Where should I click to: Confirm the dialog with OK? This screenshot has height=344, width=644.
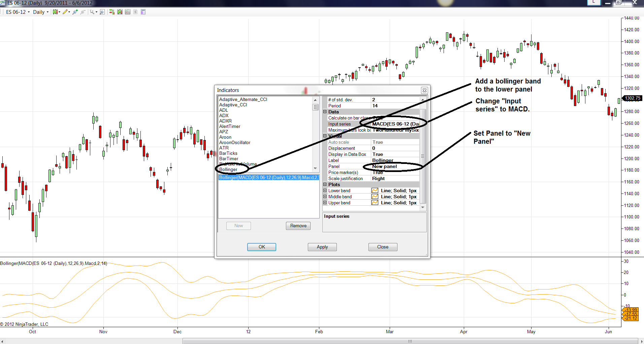(262, 247)
